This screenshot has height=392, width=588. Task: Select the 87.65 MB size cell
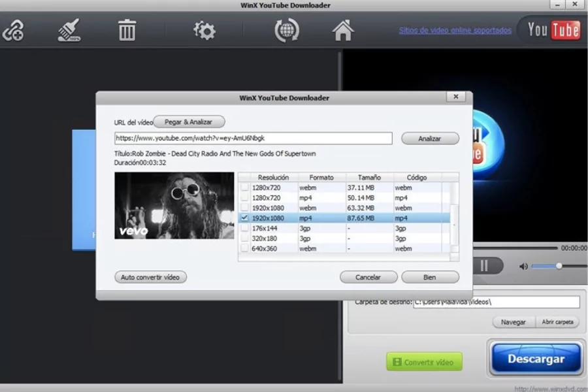(x=369, y=218)
